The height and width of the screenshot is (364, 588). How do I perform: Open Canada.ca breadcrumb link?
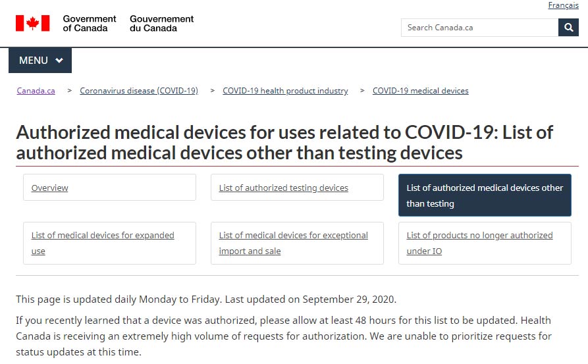coord(36,91)
